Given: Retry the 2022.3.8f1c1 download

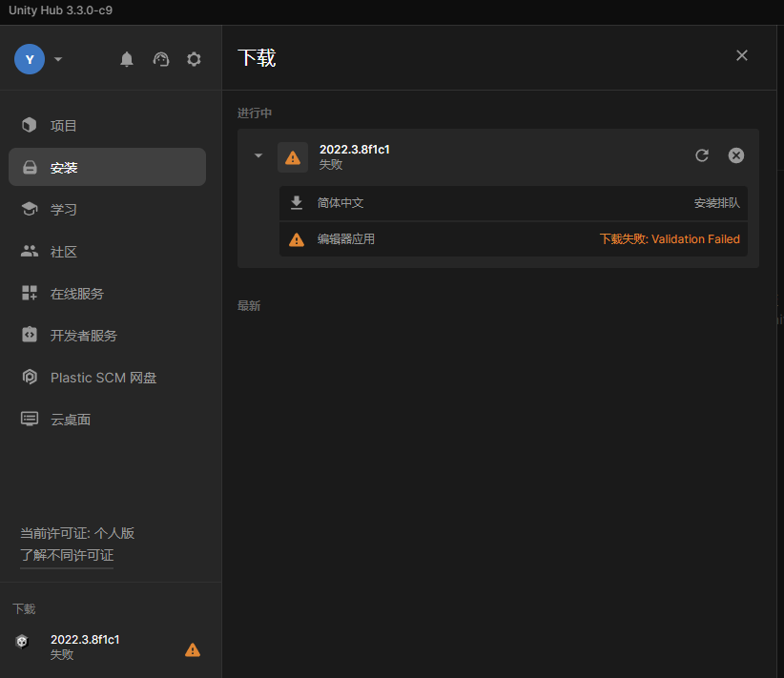Looking at the screenshot, I should point(702,155).
